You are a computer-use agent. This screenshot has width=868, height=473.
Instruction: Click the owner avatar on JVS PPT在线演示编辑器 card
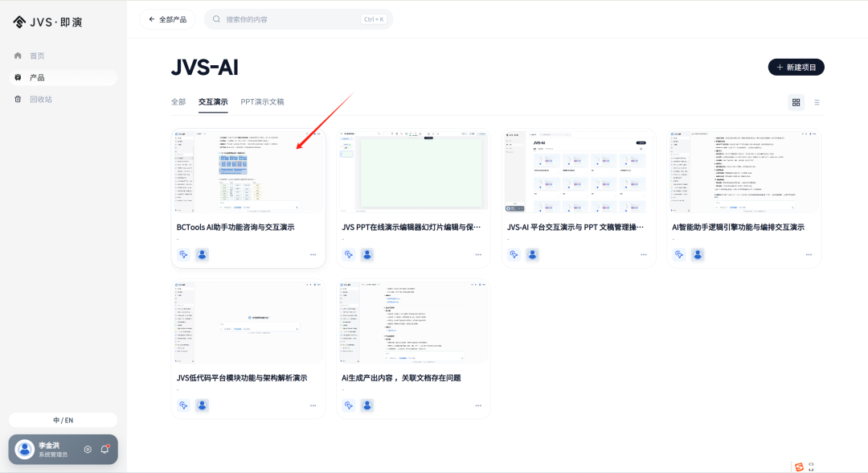click(x=367, y=255)
